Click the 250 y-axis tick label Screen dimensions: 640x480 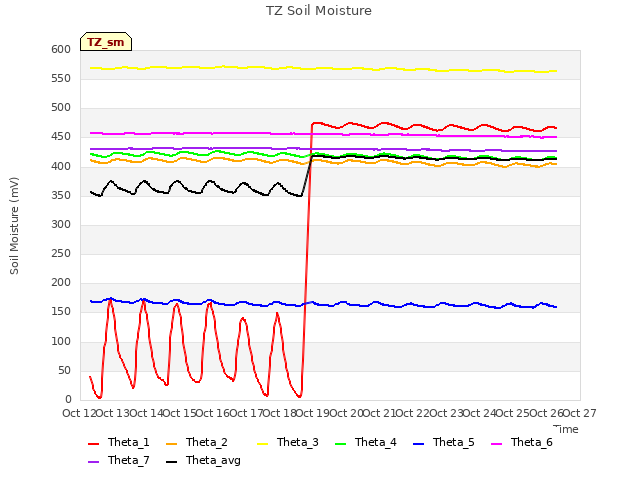[x=61, y=253]
